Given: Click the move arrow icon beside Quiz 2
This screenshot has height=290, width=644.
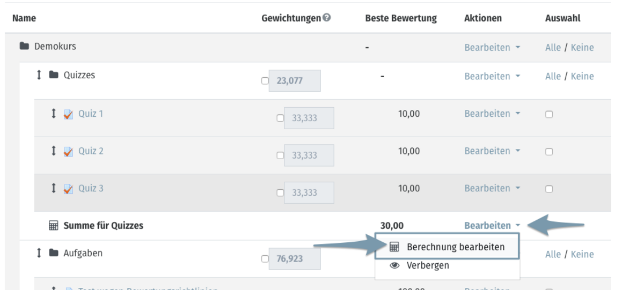Looking at the screenshot, I should [53, 151].
